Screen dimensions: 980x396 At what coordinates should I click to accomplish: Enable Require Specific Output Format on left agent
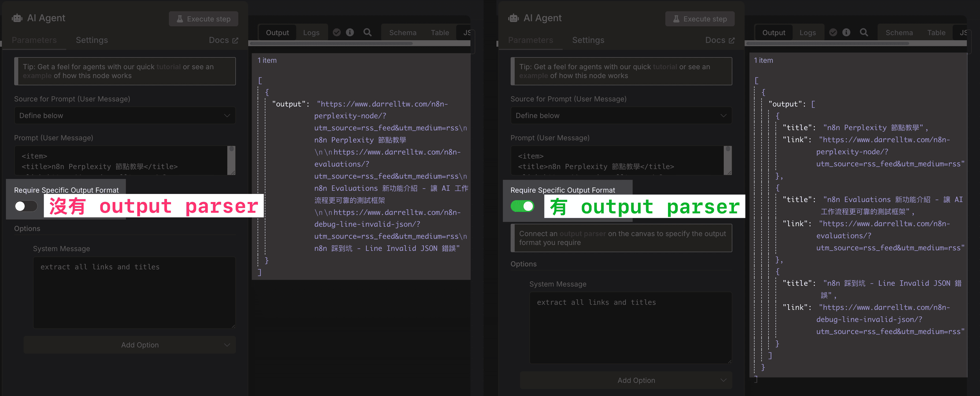[25, 206]
